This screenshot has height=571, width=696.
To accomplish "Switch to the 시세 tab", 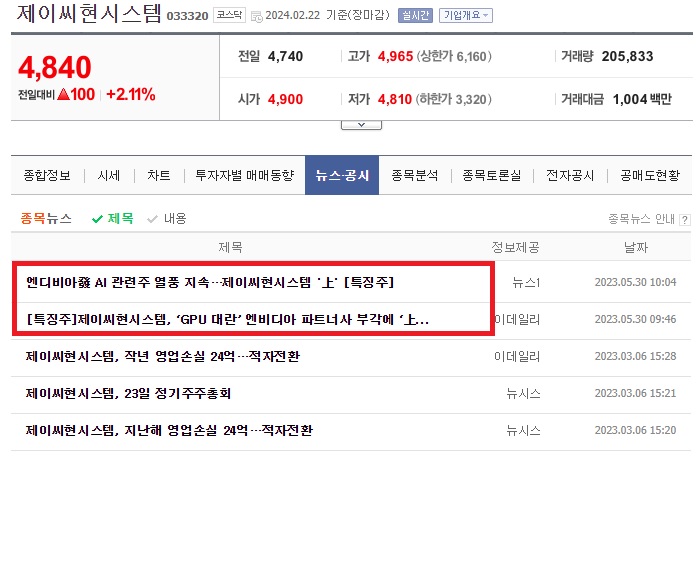I will (109, 175).
